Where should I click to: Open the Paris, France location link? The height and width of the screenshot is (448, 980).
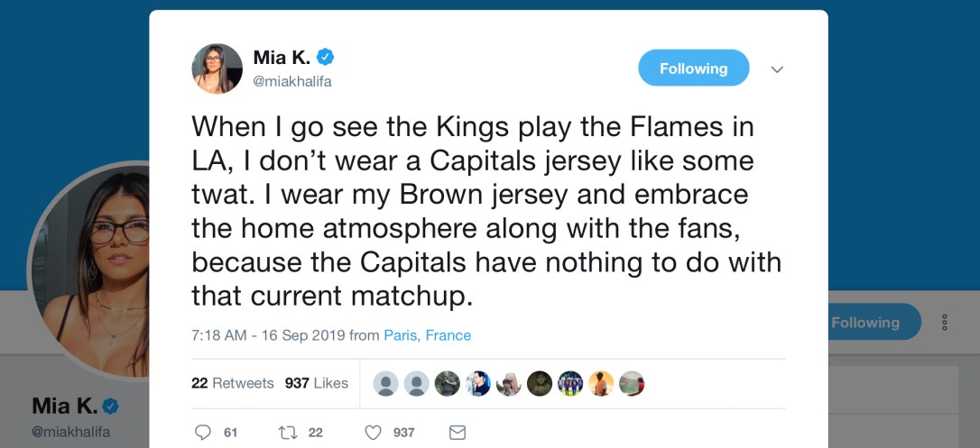point(427,335)
